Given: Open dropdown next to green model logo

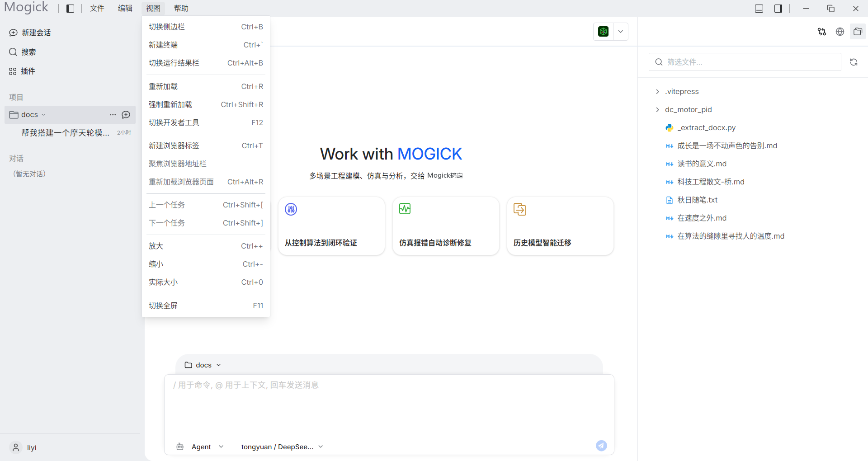Looking at the screenshot, I should click(621, 32).
